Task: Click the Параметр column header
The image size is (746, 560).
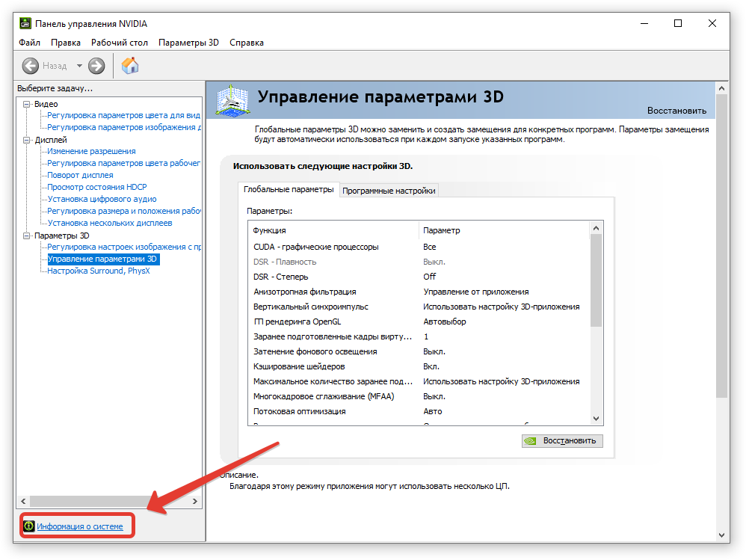Action: 505,230
